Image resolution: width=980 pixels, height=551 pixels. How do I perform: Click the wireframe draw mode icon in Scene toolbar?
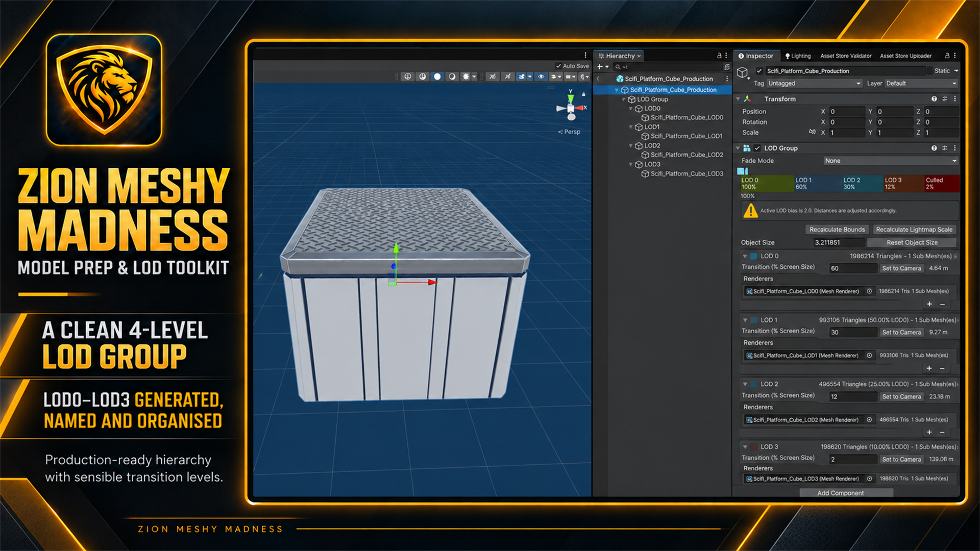click(407, 77)
